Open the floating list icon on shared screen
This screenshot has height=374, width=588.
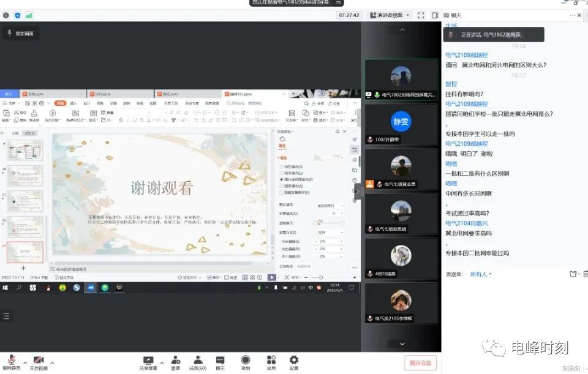click(x=6, y=316)
